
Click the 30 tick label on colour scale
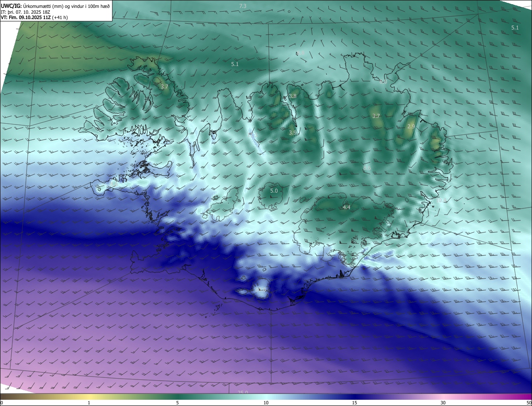pos(443,403)
